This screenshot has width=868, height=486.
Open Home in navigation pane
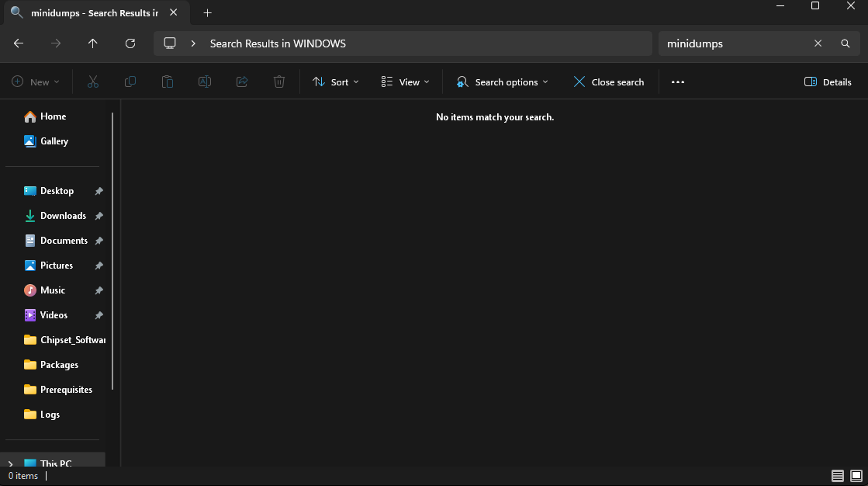(54, 116)
